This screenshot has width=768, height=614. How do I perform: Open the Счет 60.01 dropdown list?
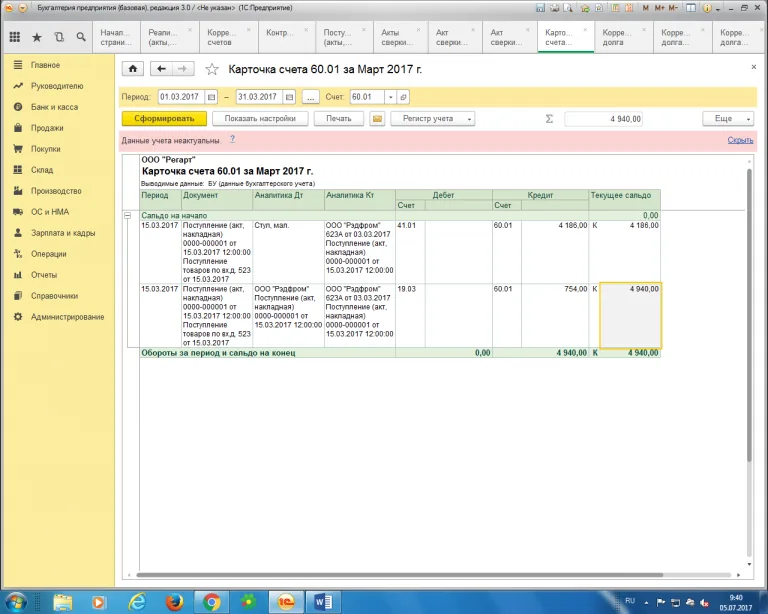[390, 97]
